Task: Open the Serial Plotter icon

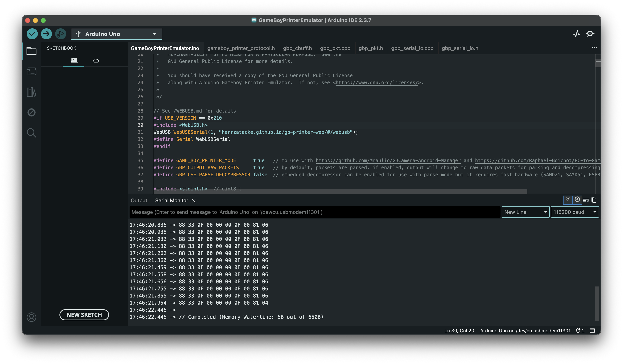Action: click(x=576, y=34)
